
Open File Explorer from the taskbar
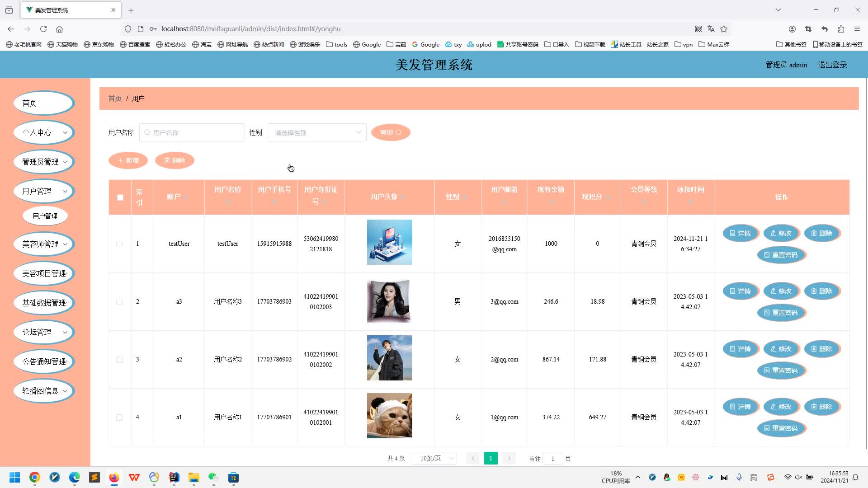click(x=194, y=478)
